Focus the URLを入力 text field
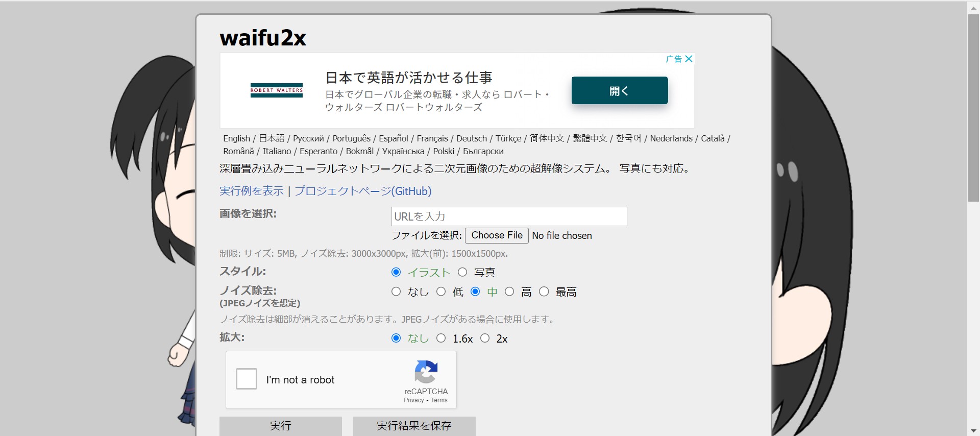This screenshot has height=436, width=980. 509,216
